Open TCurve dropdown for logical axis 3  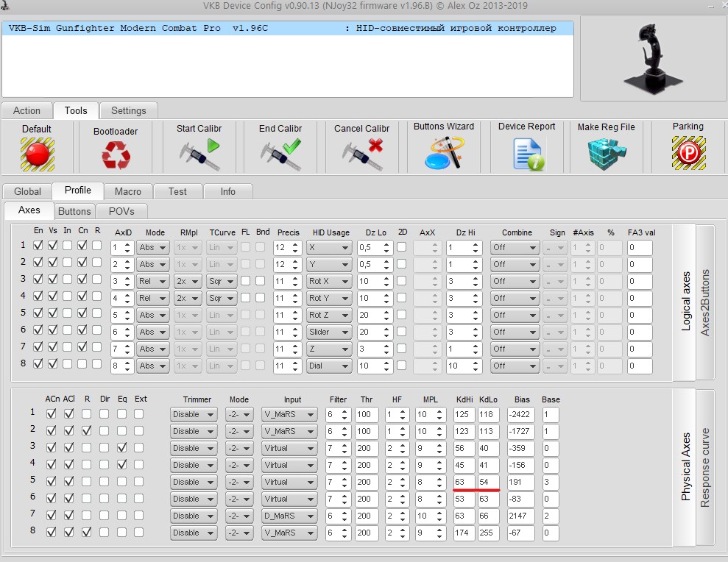tap(222, 281)
